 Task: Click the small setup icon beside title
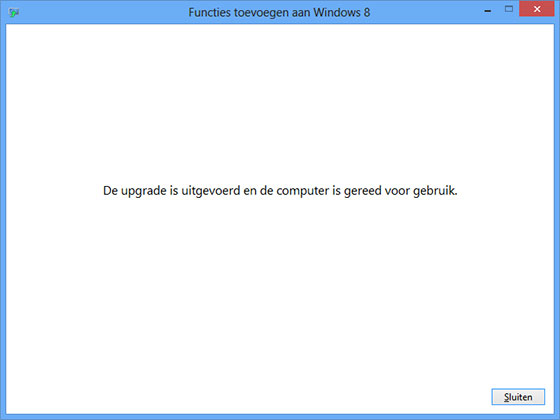tap(14, 12)
